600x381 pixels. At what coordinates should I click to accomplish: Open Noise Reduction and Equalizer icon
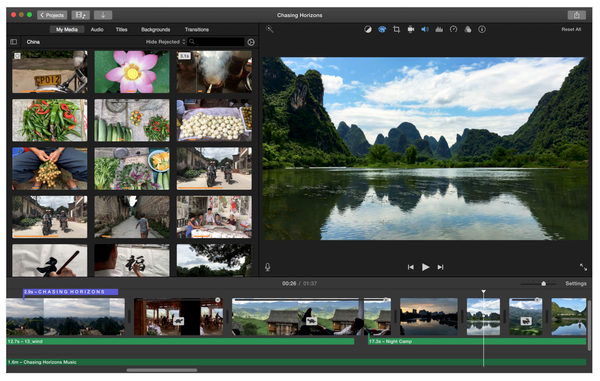tap(439, 29)
